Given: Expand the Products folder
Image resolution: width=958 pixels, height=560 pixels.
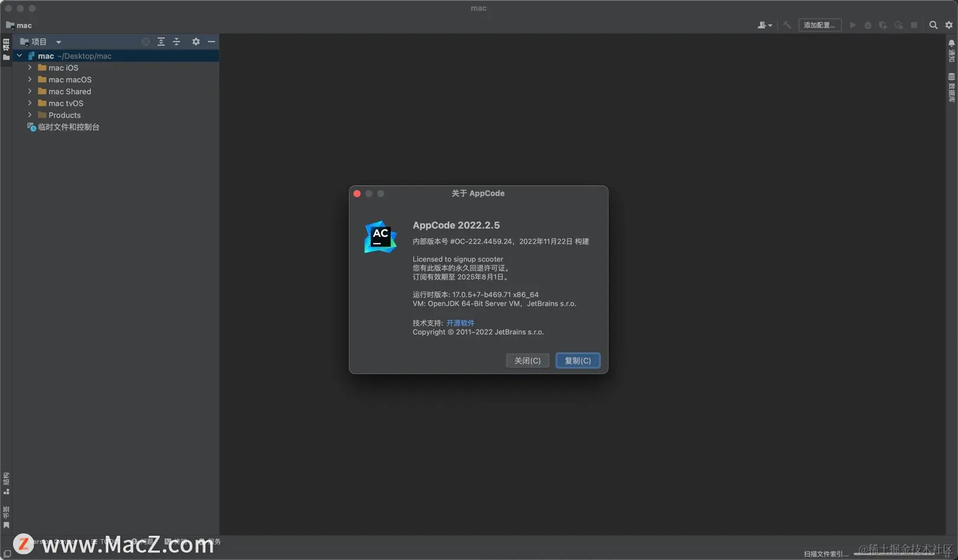Looking at the screenshot, I should point(30,115).
